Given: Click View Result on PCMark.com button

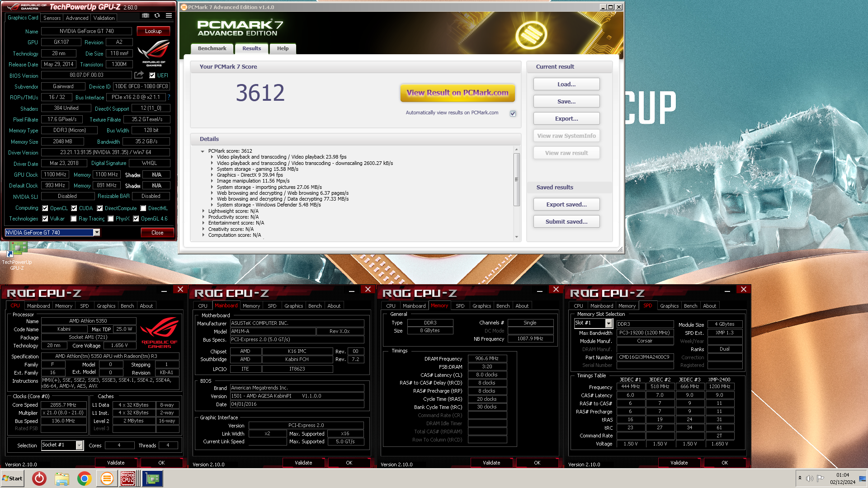Looking at the screenshot, I should 458,93.
